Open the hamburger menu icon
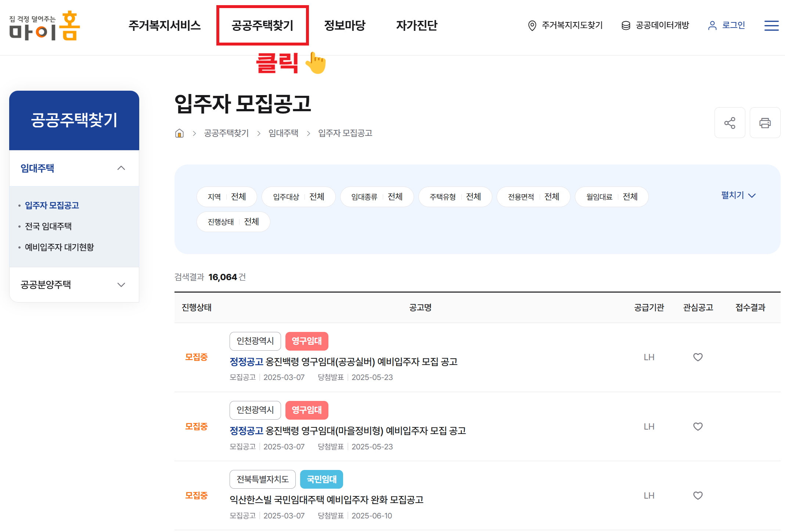Viewport: 785px width, 532px height. click(x=771, y=25)
